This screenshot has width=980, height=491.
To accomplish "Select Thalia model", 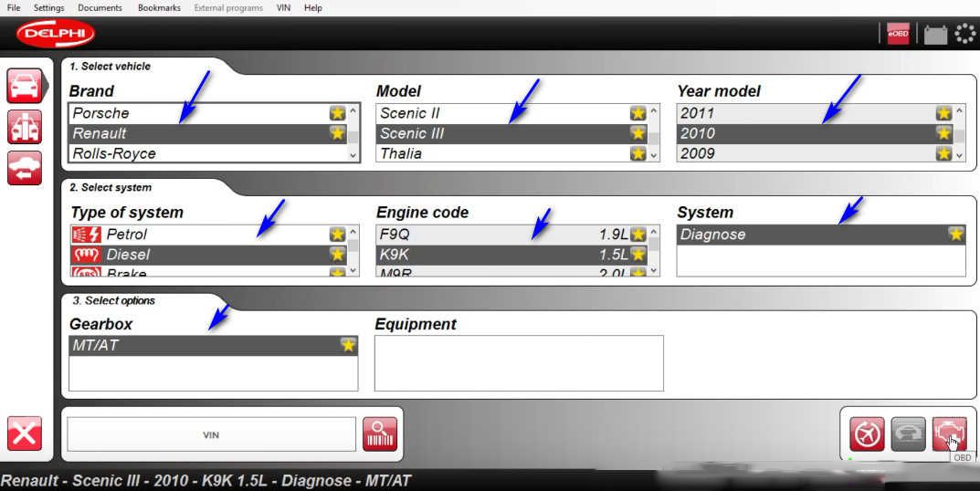I will (x=512, y=153).
